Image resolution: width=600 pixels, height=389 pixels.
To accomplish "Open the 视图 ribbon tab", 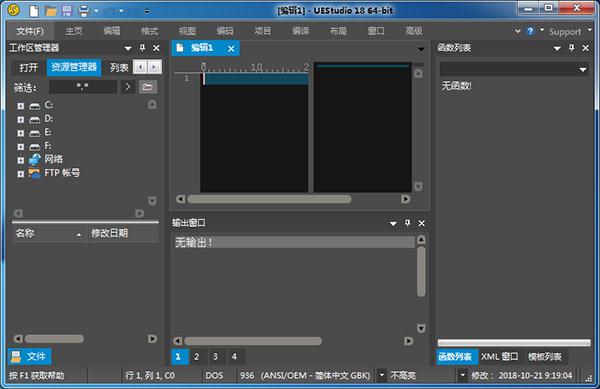I will click(x=187, y=31).
